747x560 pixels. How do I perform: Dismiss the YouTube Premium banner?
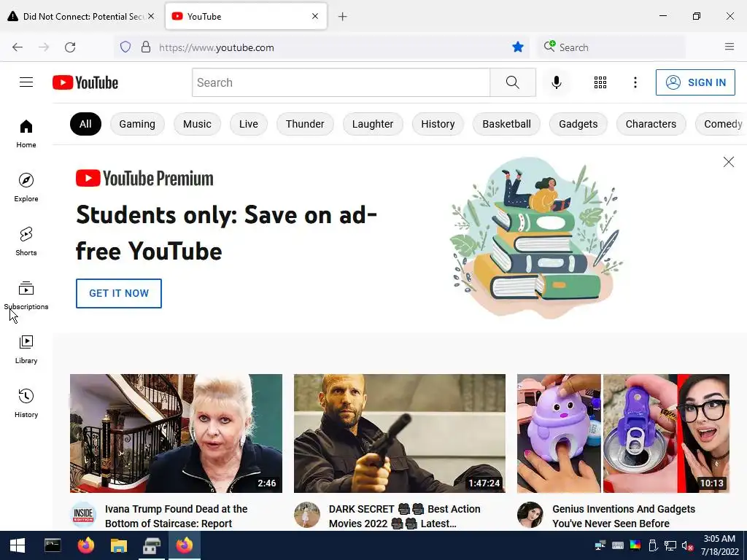coord(729,162)
